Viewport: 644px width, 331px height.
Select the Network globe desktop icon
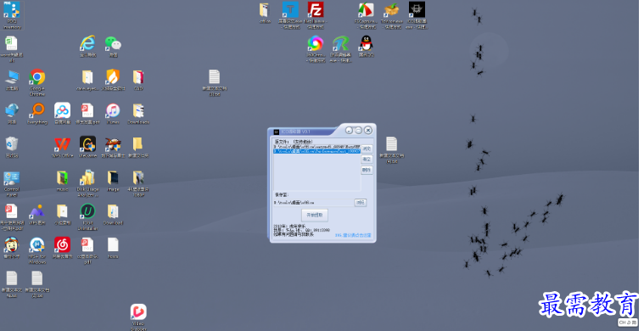tap(12, 110)
